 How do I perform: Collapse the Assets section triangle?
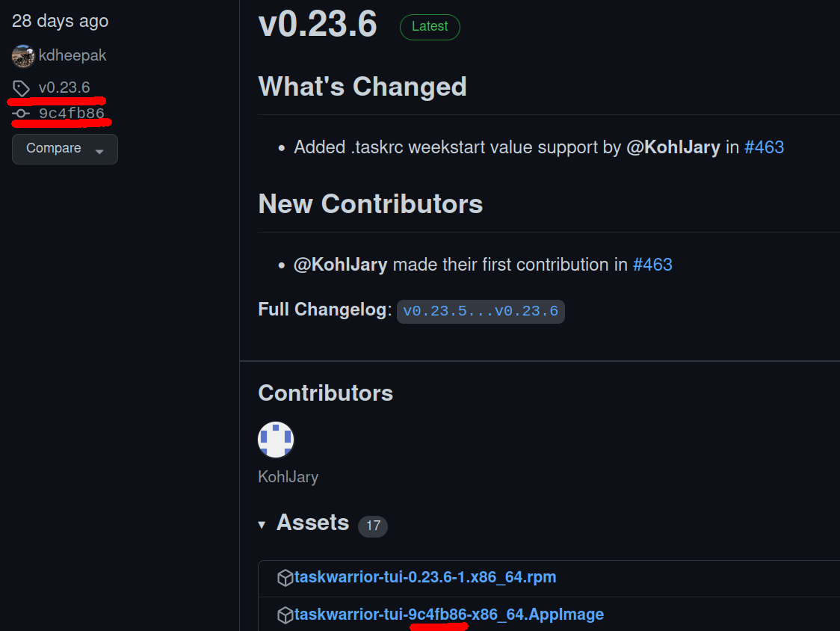[x=262, y=526]
